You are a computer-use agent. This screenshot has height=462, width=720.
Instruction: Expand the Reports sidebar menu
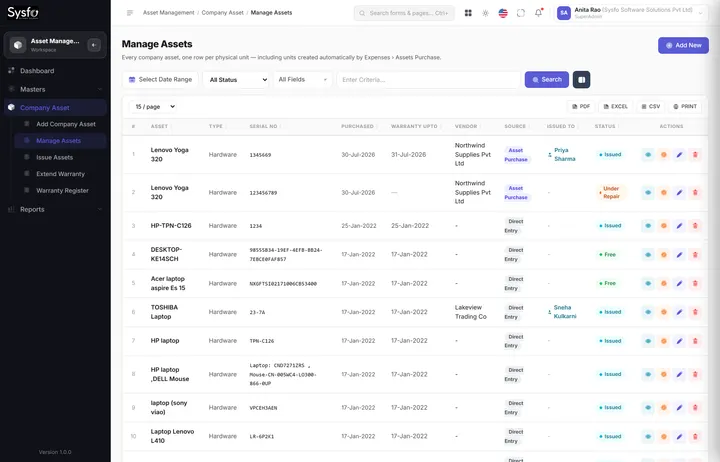pos(55,209)
